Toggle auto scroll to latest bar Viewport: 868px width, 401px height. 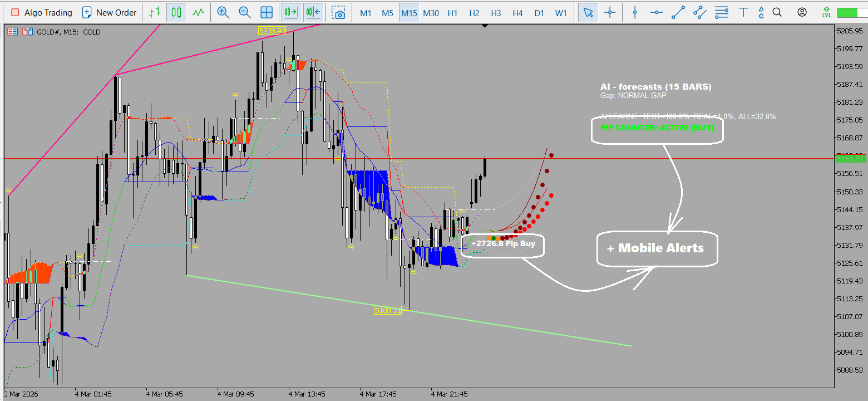291,12
